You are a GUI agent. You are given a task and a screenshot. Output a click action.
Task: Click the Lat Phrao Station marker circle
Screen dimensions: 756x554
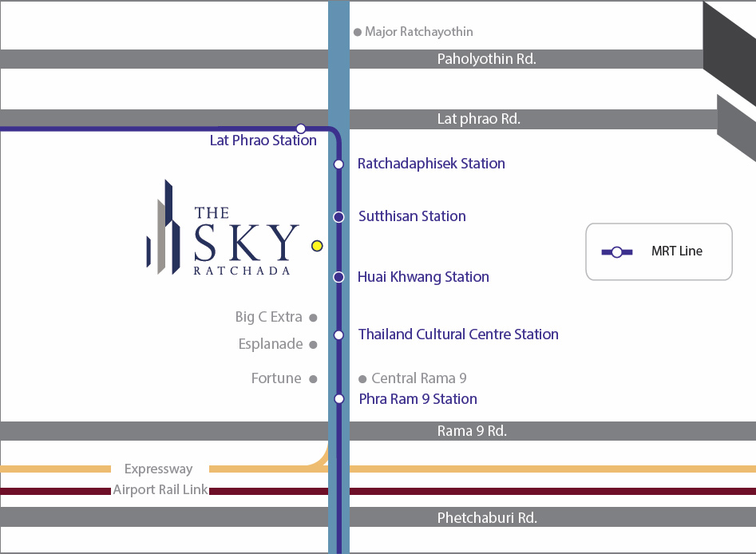pyautogui.click(x=301, y=129)
